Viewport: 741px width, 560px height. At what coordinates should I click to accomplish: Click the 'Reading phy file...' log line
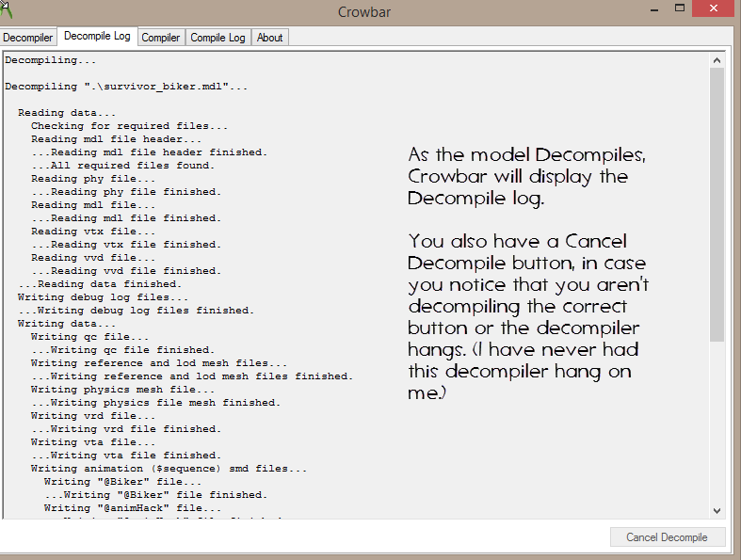click(x=93, y=179)
